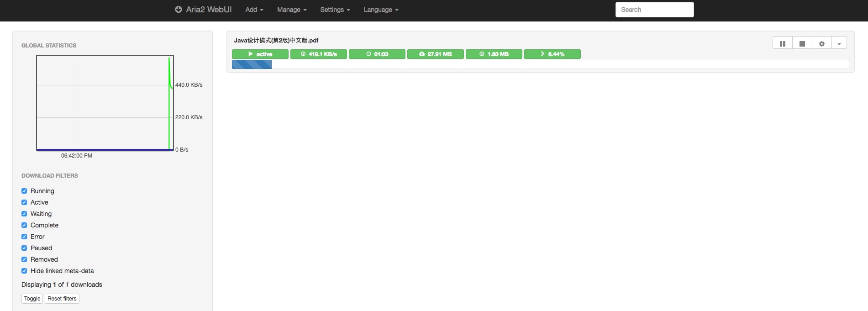Click the green active status badge
The image size is (868, 311).
click(x=260, y=54)
